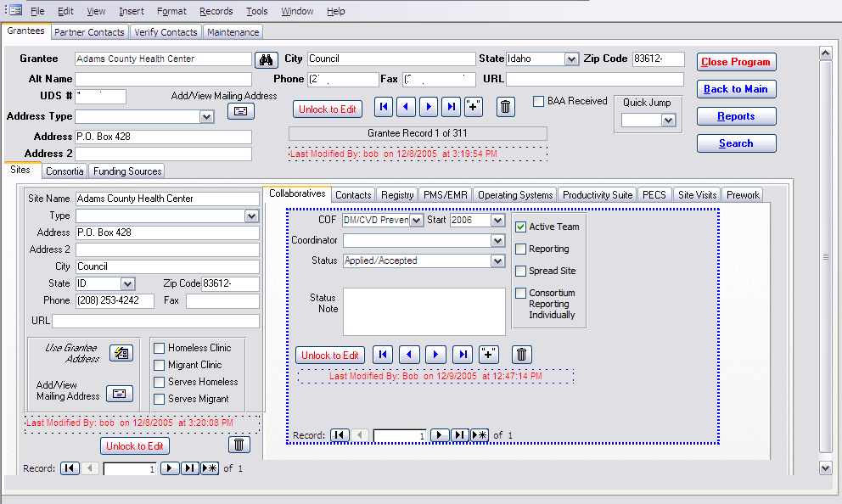This screenshot has width=842, height=504.
Task: Click Close Program button
Action: click(736, 62)
